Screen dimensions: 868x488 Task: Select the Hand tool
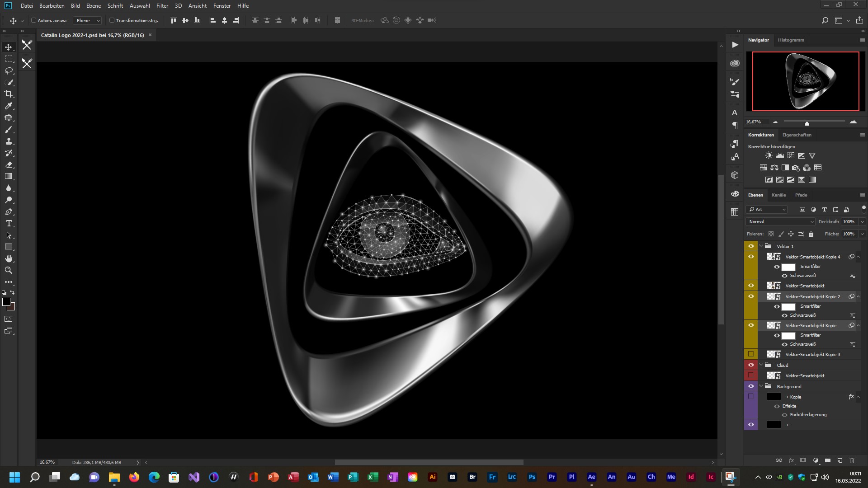pyautogui.click(x=9, y=258)
